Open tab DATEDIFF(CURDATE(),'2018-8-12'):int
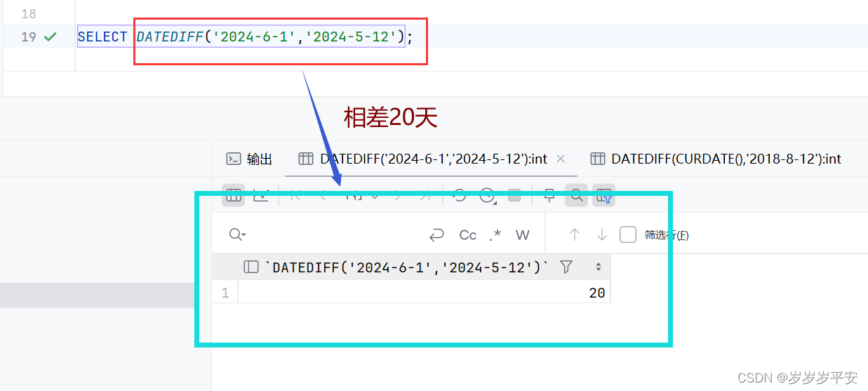Image resolution: width=868 pixels, height=391 pixels. click(x=716, y=159)
